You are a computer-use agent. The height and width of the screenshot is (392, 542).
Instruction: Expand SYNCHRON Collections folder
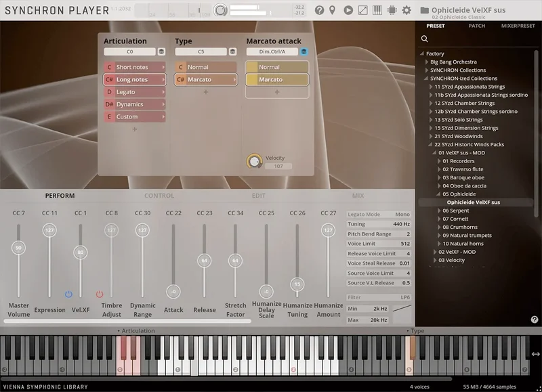[427, 70]
